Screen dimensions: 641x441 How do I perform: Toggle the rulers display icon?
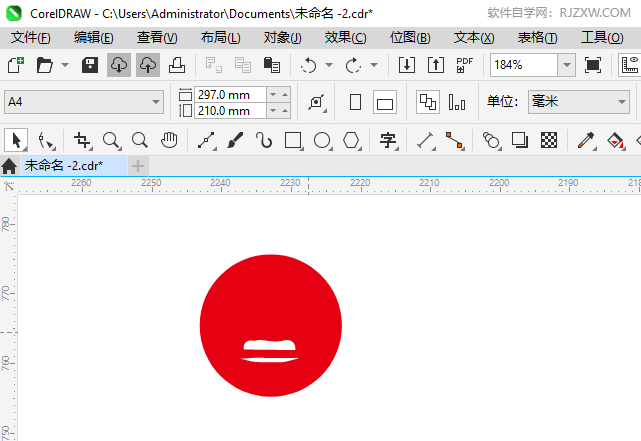[630, 65]
